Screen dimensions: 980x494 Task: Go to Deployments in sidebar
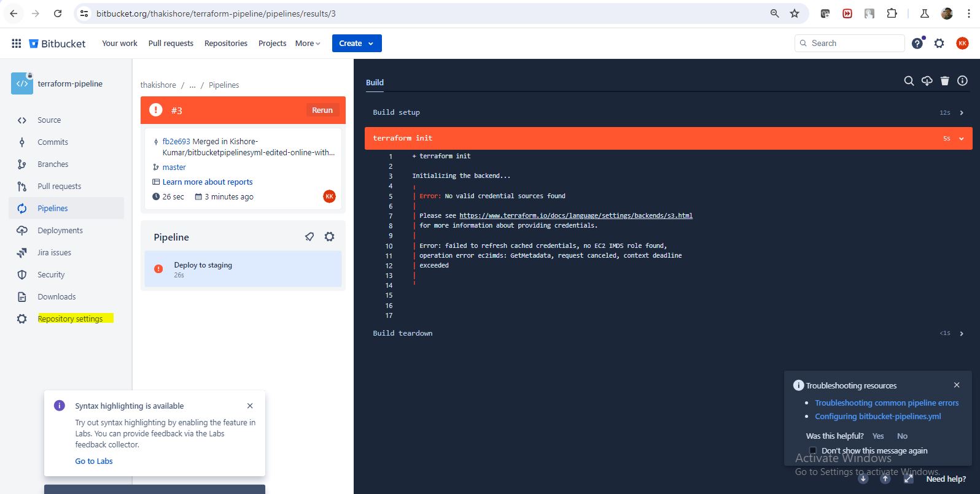60,231
